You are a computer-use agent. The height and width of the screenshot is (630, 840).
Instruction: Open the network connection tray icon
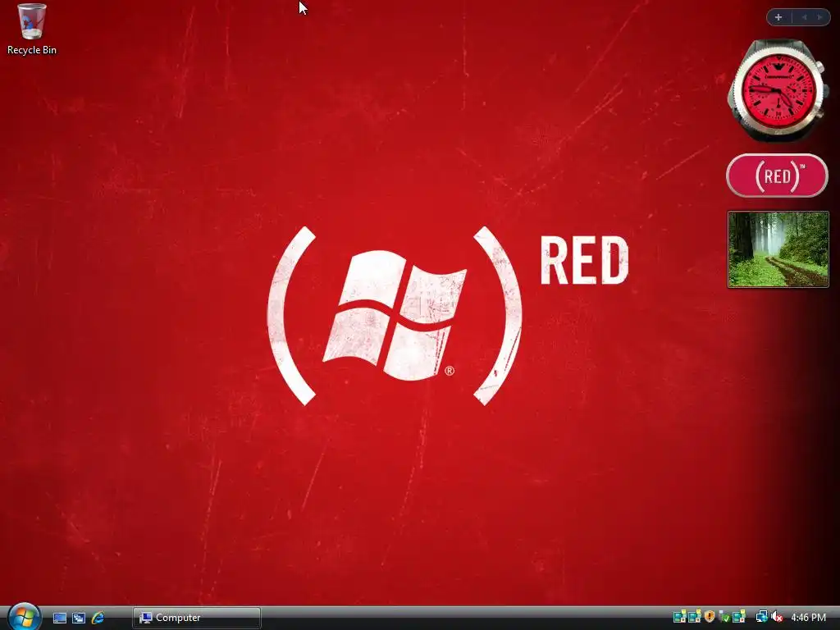coord(761,617)
